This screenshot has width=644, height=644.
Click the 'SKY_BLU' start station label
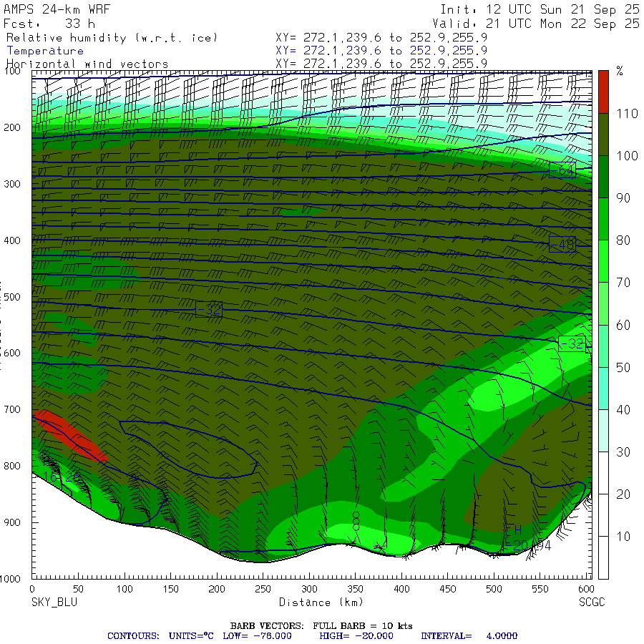point(54,602)
